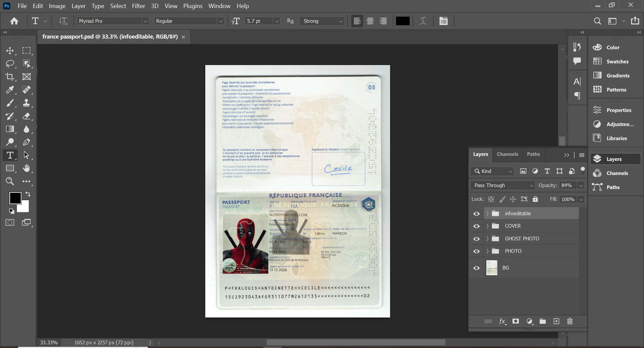Toggle Character and Paragraph panels button
644x348 pixels.
pos(444,21)
